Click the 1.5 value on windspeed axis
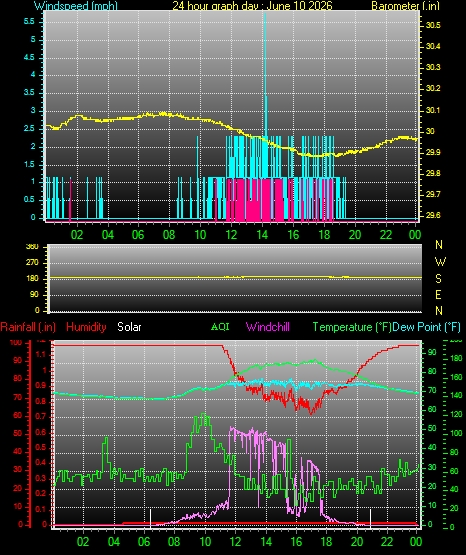 pos(29,164)
